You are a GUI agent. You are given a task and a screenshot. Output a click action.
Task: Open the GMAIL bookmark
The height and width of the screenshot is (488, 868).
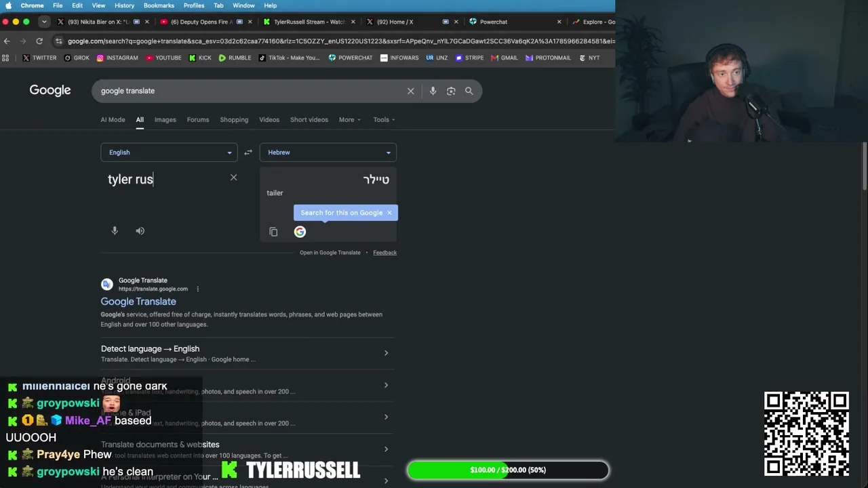tap(504, 58)
